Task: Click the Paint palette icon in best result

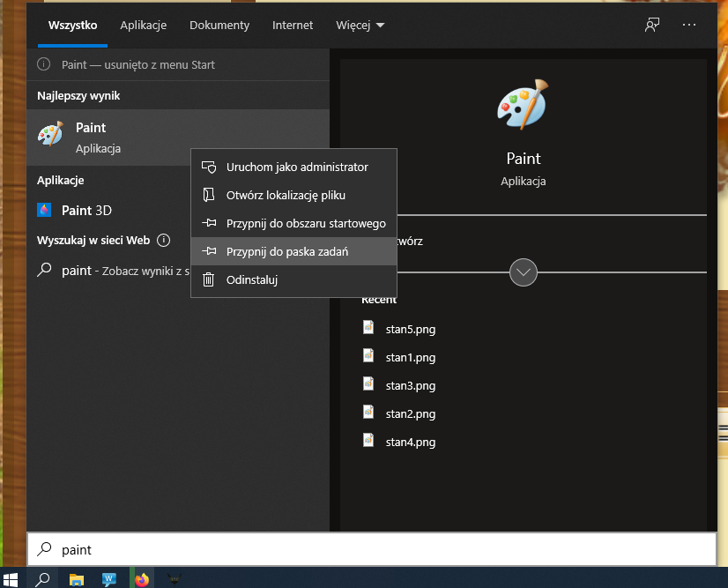Action: 50,133
